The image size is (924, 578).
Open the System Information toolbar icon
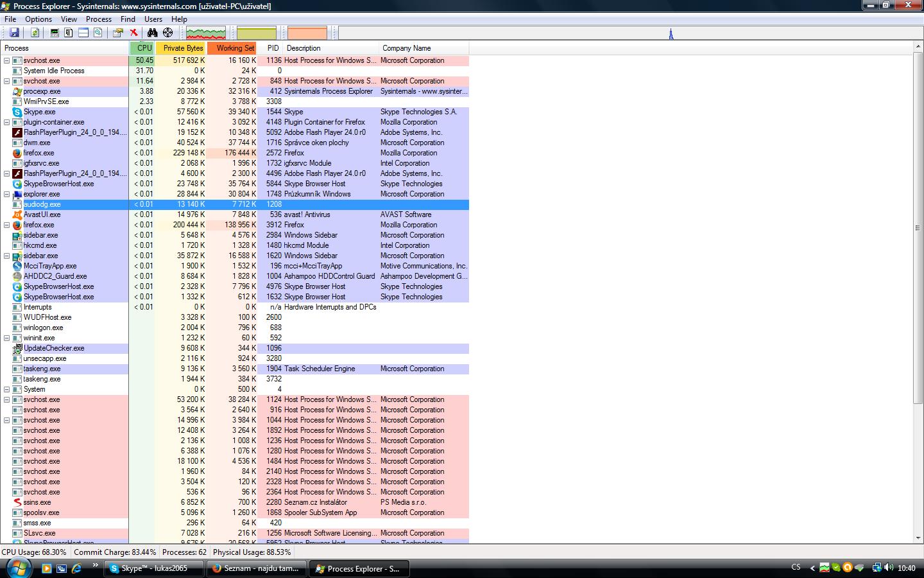[x=55, y=33]
